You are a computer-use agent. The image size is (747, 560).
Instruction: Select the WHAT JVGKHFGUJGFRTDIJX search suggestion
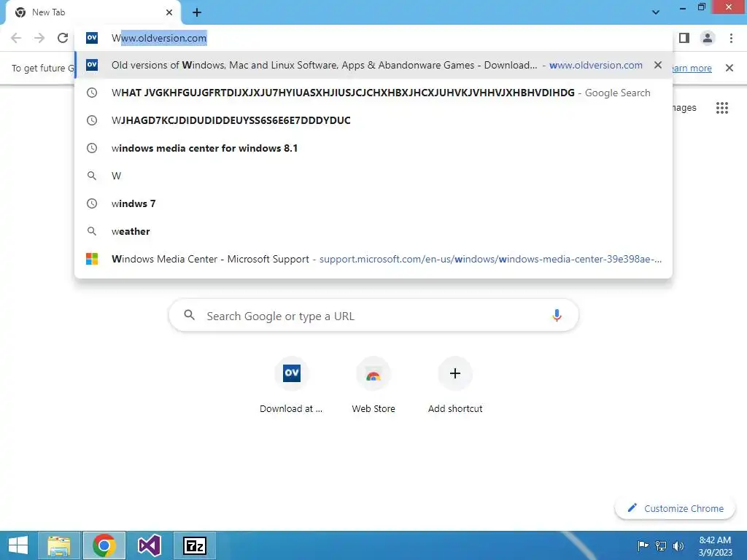[x=373, y=93]
